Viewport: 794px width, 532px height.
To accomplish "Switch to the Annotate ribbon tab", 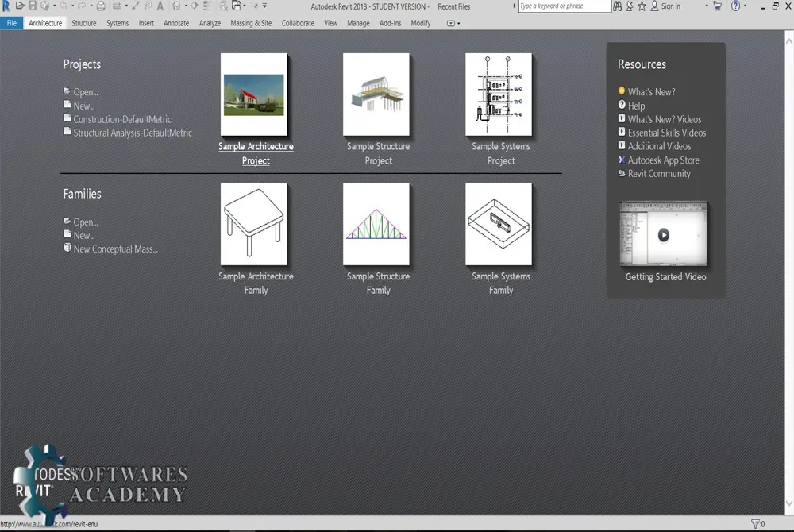I will pos(176,23).
